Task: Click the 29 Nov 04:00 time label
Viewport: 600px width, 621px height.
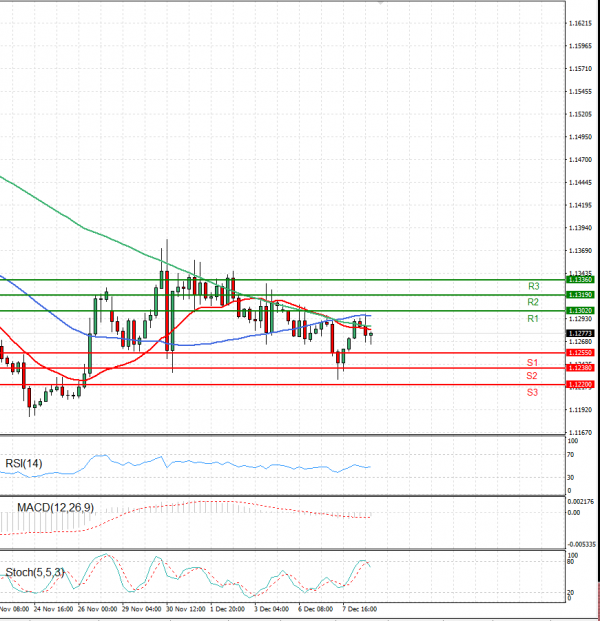Action: click(141, 609)
